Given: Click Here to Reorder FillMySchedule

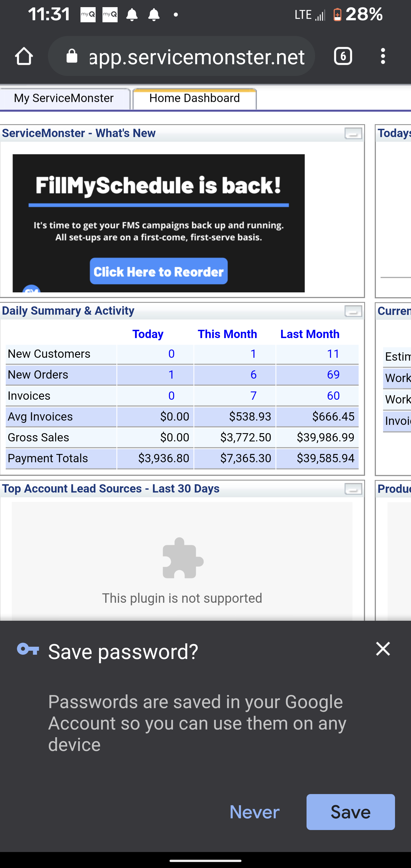Looking at the screenshot, I should (x=159, y=272).
